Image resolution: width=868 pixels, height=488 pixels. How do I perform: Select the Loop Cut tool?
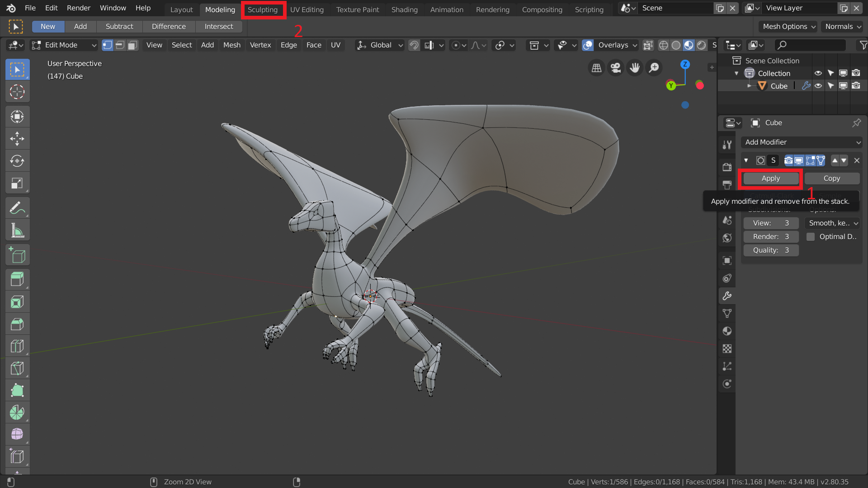(x=17, y=346)
